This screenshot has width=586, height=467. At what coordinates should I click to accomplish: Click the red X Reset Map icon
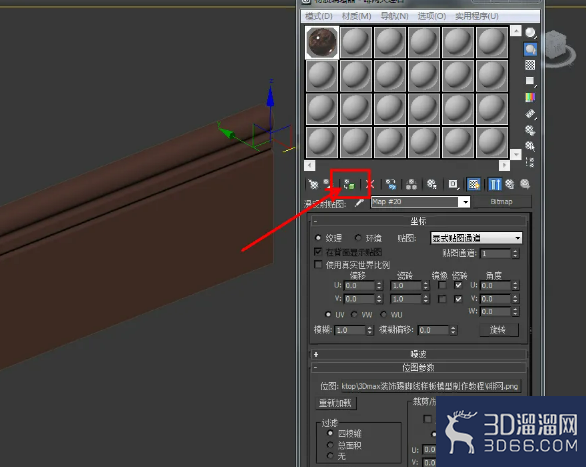370,184
